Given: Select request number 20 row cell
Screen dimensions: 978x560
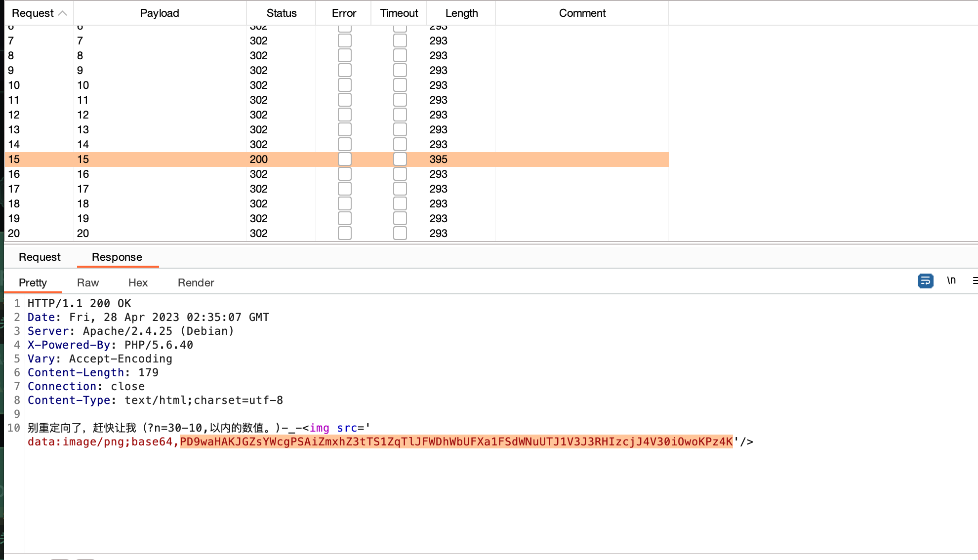Looking at the screenshot, I should click(39, 233).
